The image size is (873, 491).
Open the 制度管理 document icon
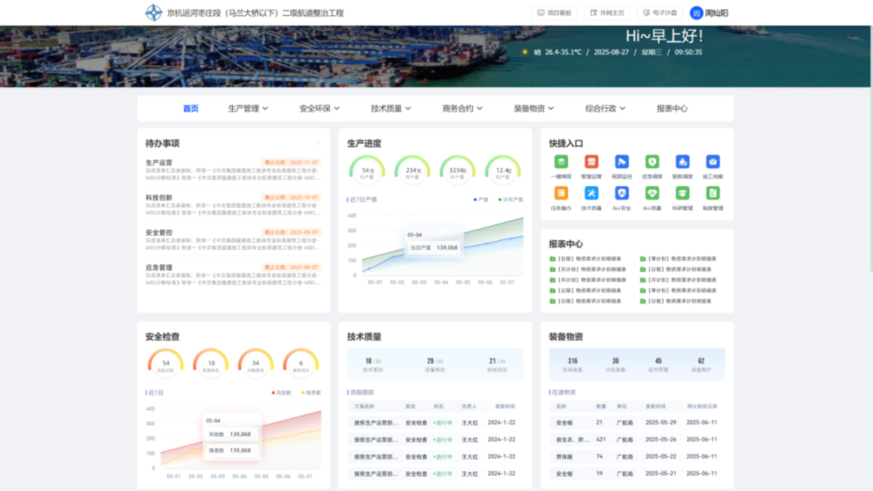pyautogui.click(x=713, y=193)
